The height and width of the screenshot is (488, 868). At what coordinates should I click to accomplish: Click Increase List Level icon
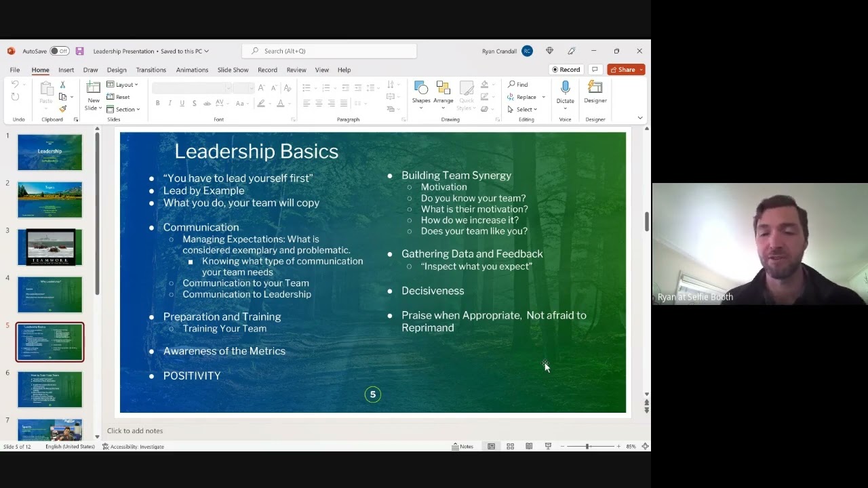[357, 87]
